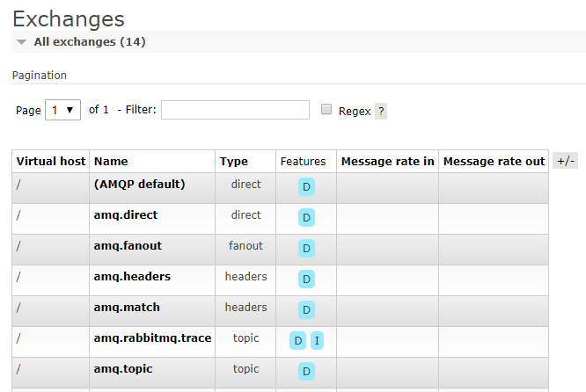Viewport: 586px width, 392px height.
Task: Click the D durable badge for (AMQP default)
Action: pos(306,186)
